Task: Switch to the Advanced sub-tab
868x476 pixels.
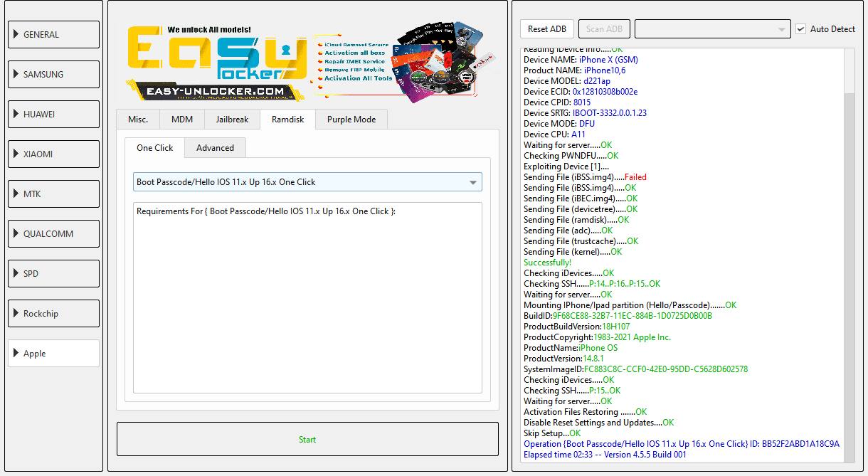Action: (215, 147)
